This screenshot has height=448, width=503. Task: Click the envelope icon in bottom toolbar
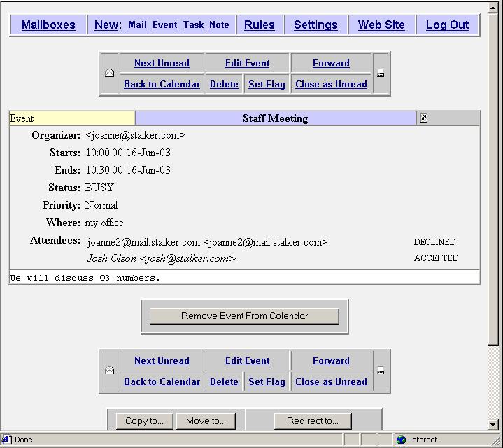click(109, 371)
